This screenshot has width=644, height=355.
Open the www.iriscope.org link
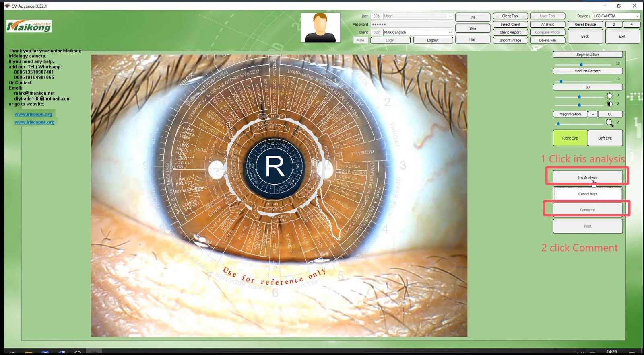coord(33,114)
